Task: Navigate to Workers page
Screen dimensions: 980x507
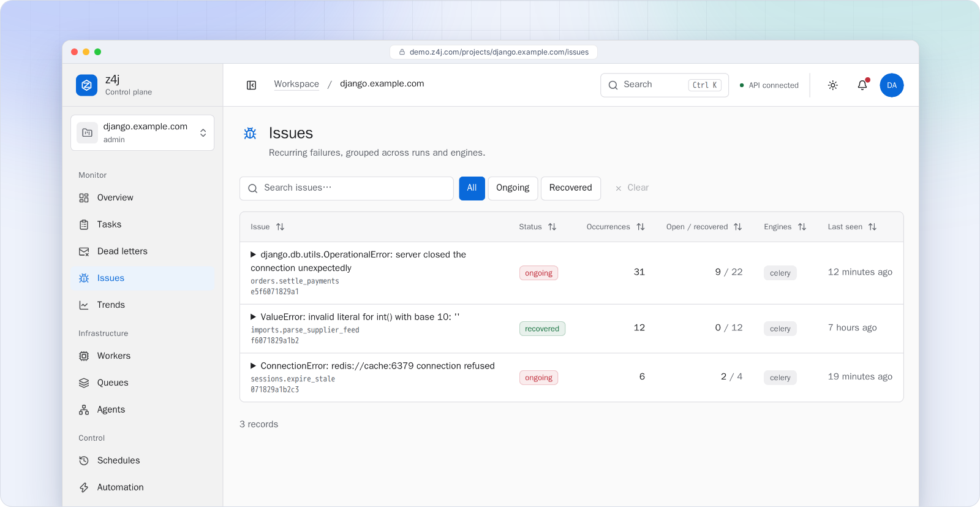Action: tap(142, 356)
